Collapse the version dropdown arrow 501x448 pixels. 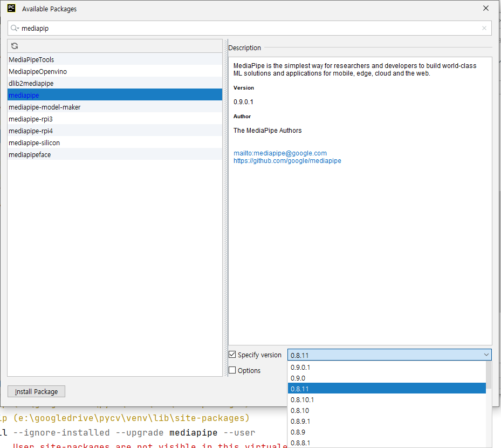pyautogui.click(x=486, y=355)
